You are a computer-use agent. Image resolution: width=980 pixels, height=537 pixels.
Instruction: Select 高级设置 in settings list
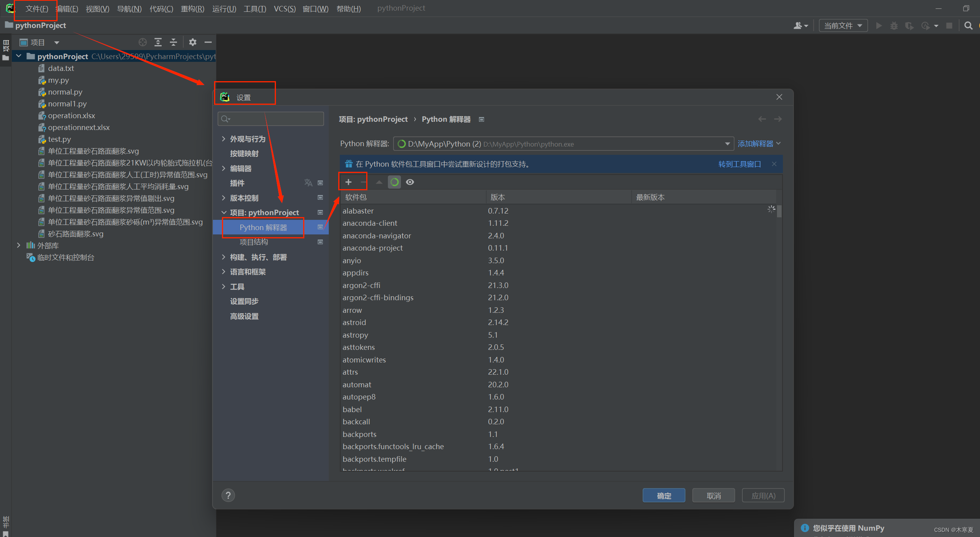click(244, 316)
